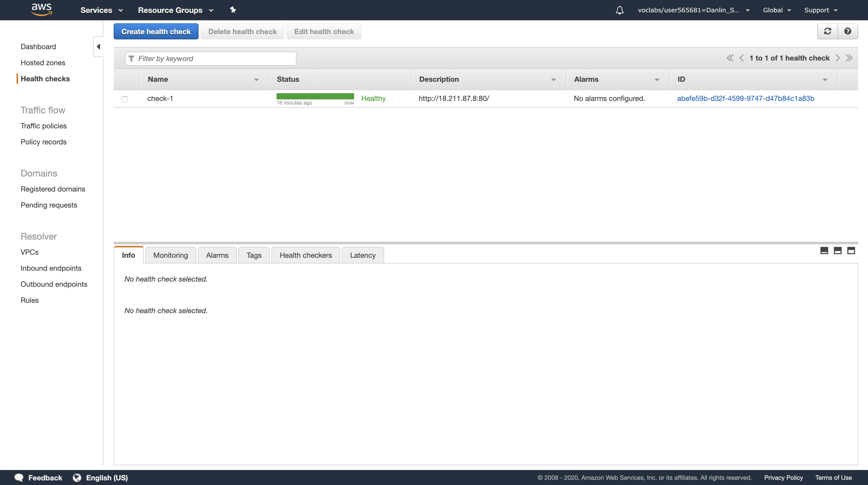
Task: Switch to the Monitoring tab
Action: click(171, 255)
